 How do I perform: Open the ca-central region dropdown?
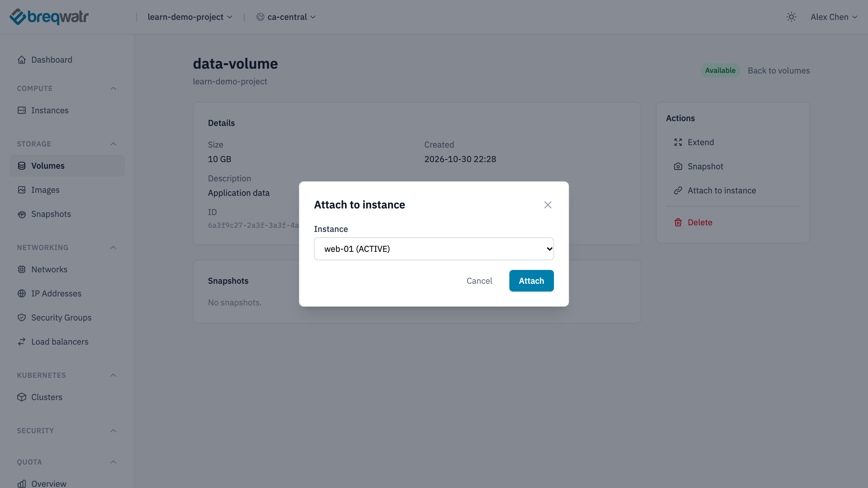point(286,17)
